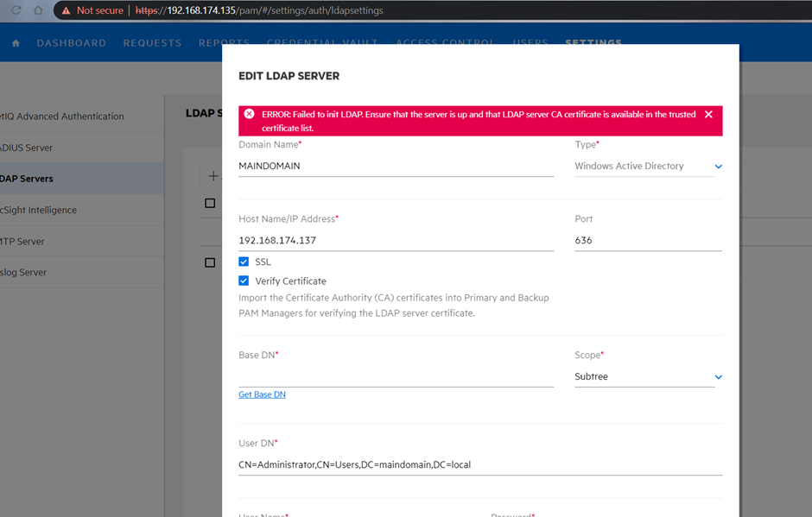This screenshot has height=517, width=812.
Task: Dismiss the LDAP error banner
Action: [x=708, y=115]
